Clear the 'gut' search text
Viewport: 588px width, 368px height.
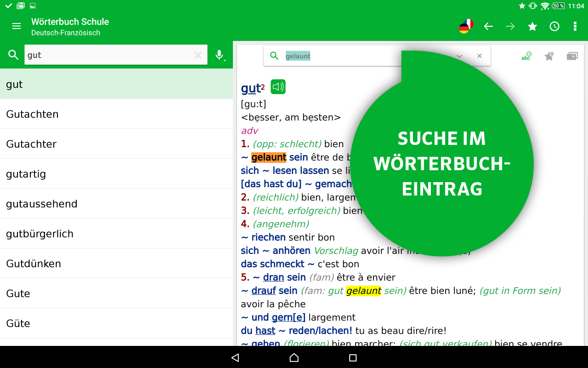click(198, 55)
